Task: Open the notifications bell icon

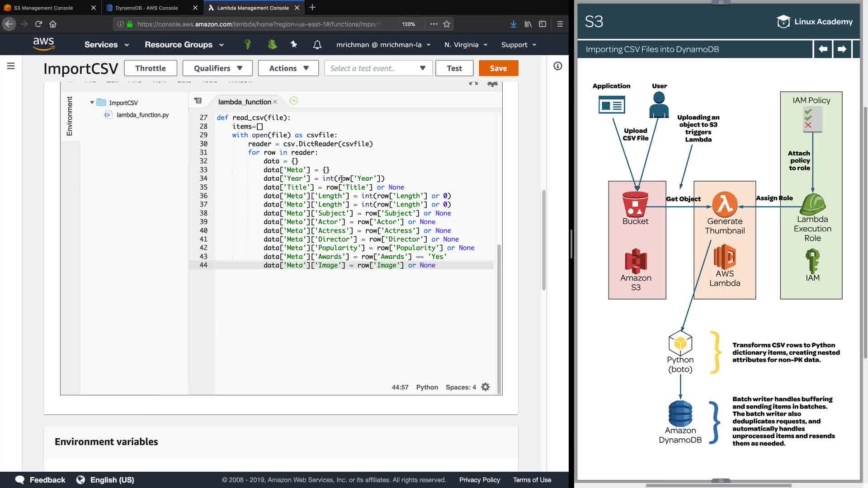Action: [317, 45]
